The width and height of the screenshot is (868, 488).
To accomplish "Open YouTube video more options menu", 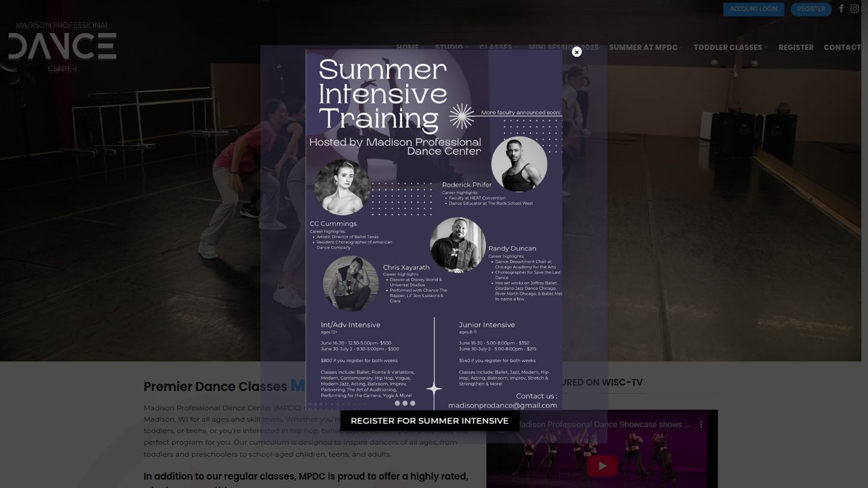I will click(x=701, y=425).
